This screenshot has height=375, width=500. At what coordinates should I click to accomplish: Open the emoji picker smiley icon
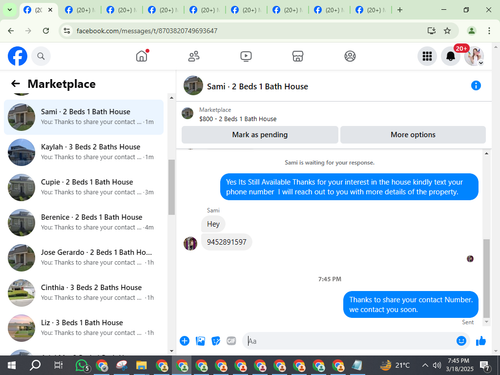461,341
